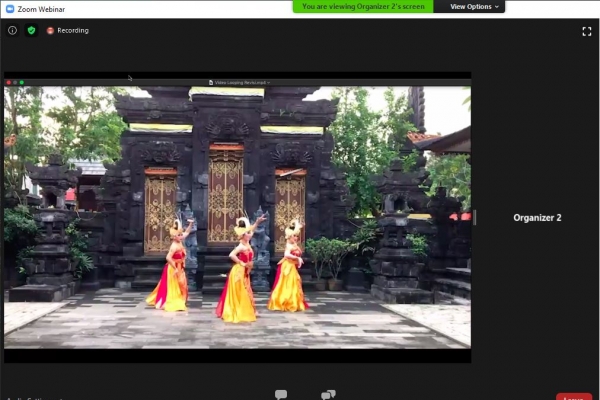The width and height of the screenshot is (600, 400).
Task: Click the red recording indicator icon
Action: 50,30
